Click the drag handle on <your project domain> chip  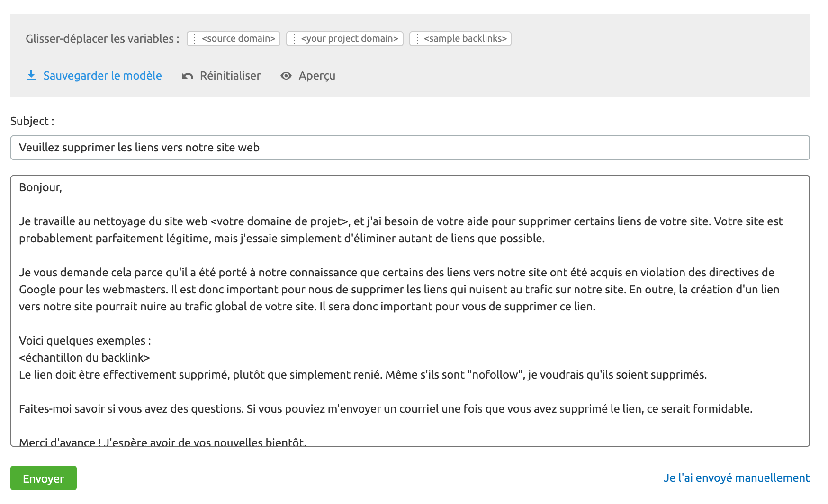click(294, 39)
